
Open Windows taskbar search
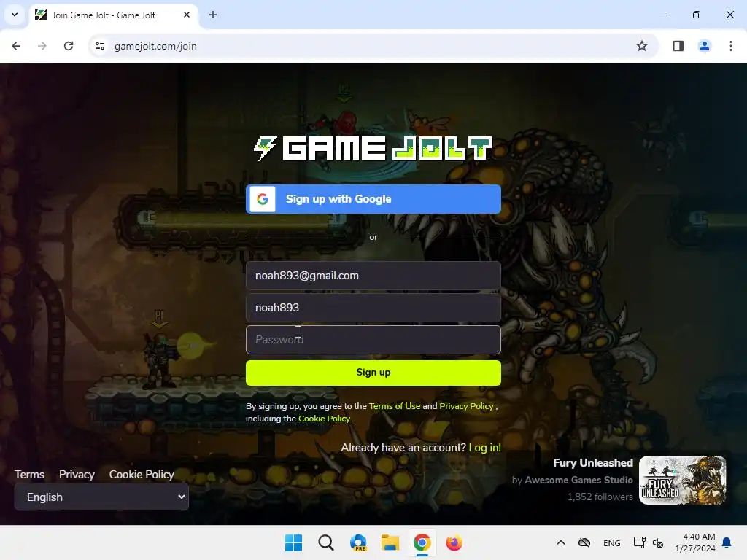pos(326,542)
